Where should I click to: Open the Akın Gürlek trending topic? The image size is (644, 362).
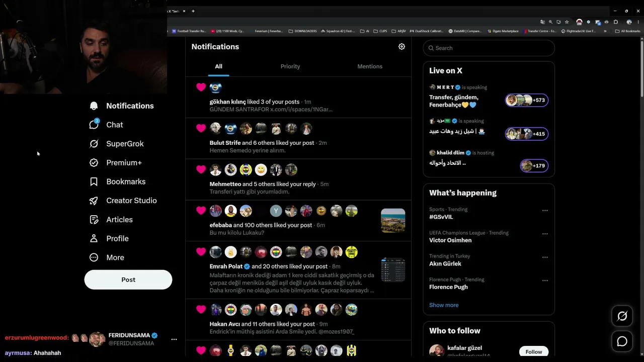[x=445, y=264]
